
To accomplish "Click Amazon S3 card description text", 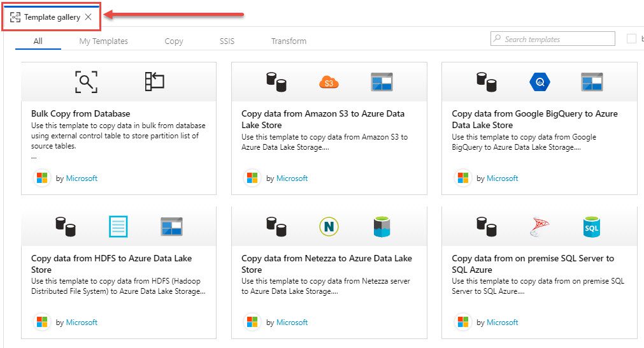I will (324, 142).
